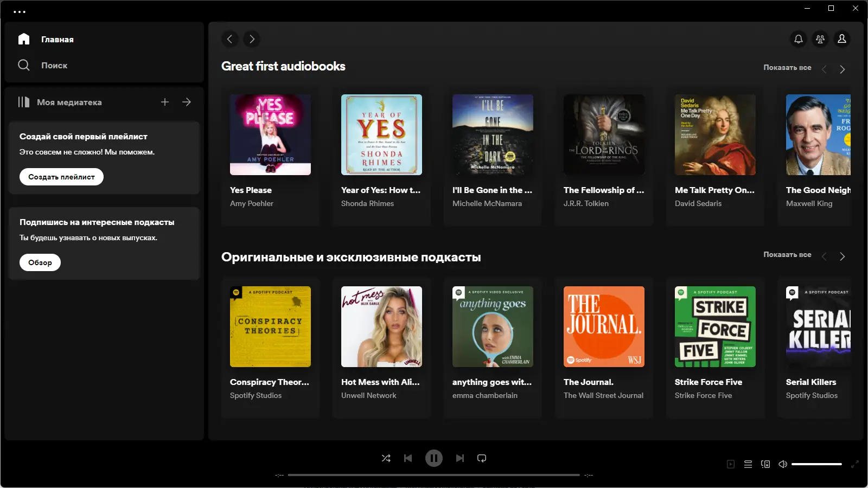Click Great first audiobooks heading
The width and height of the screenshot is (868, 488).
(283, 66)
